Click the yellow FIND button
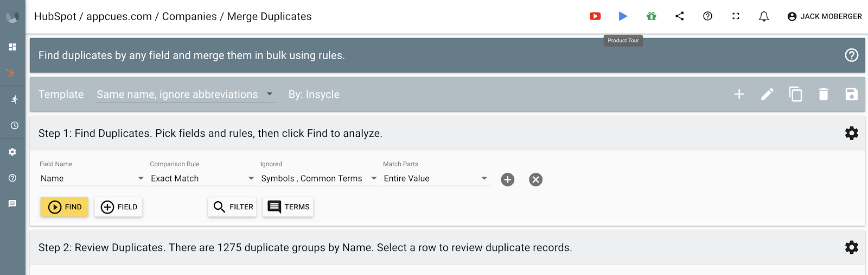Viewport: 868px width, 275px height. [x=65, y=207]
